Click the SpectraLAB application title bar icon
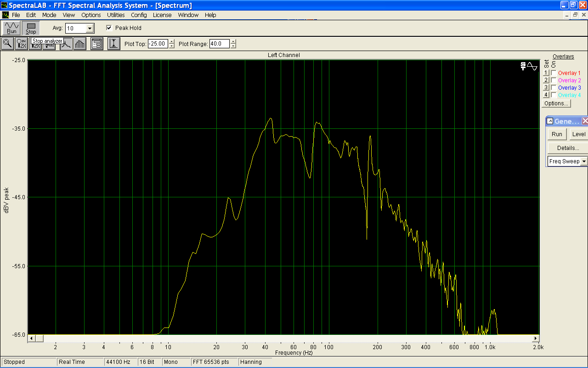 pos(4,5)
